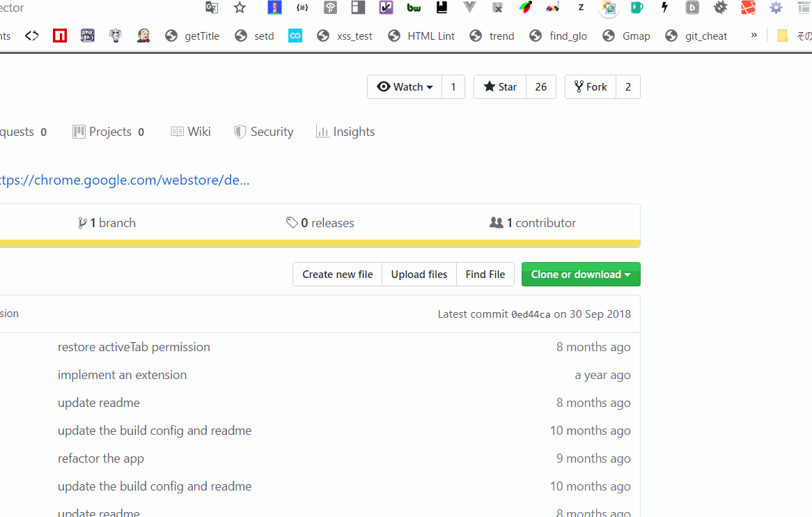
Task: Click the npm bookmark icon
Action: (x=60, y=36)
